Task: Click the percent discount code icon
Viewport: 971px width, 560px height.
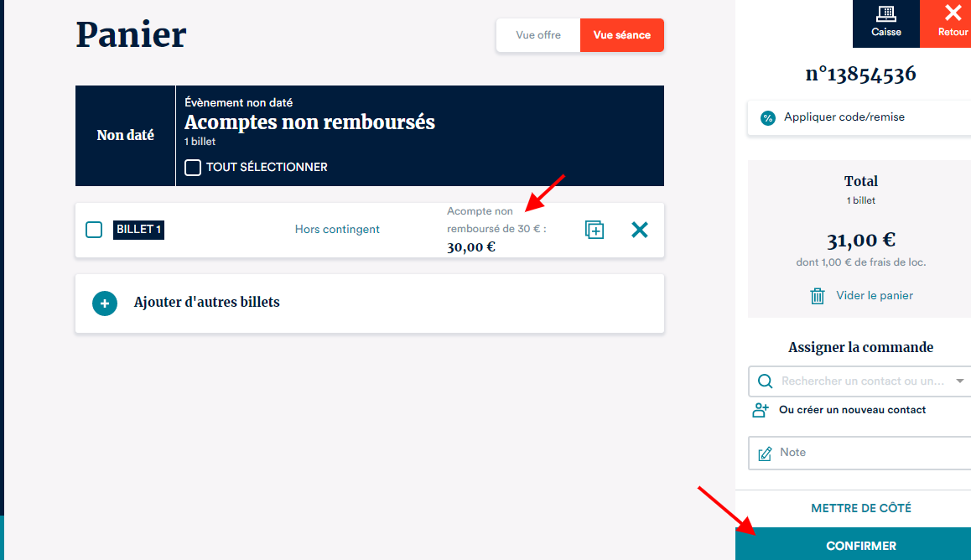Action: tap(767, 118)
